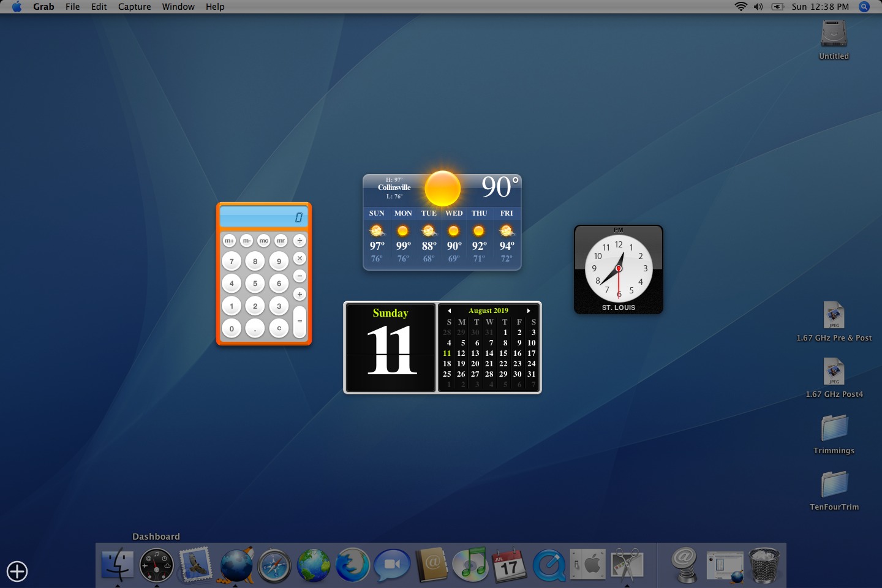Image resolution: width=882 pixels, height=588 pixels.
Task: Click the St. Louis clock widget
Action: (x=619, y=269)
